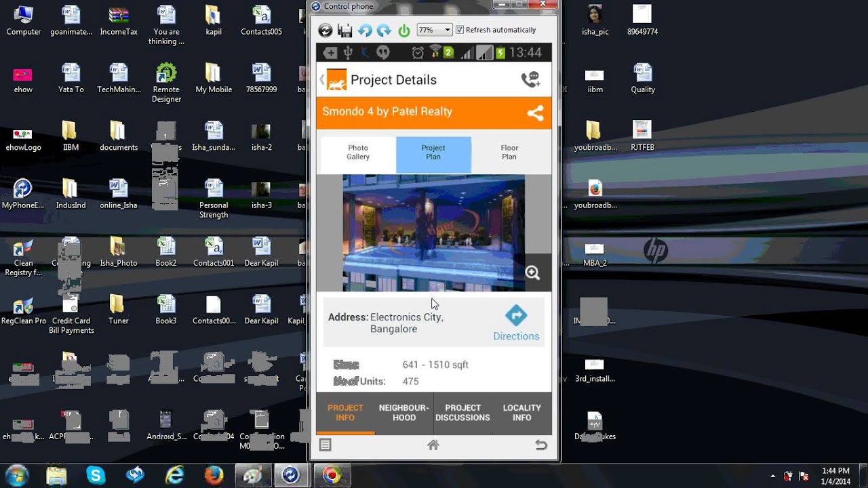Click the Computer desktop icon
The image size is (868, 488).
click(23, 20)
